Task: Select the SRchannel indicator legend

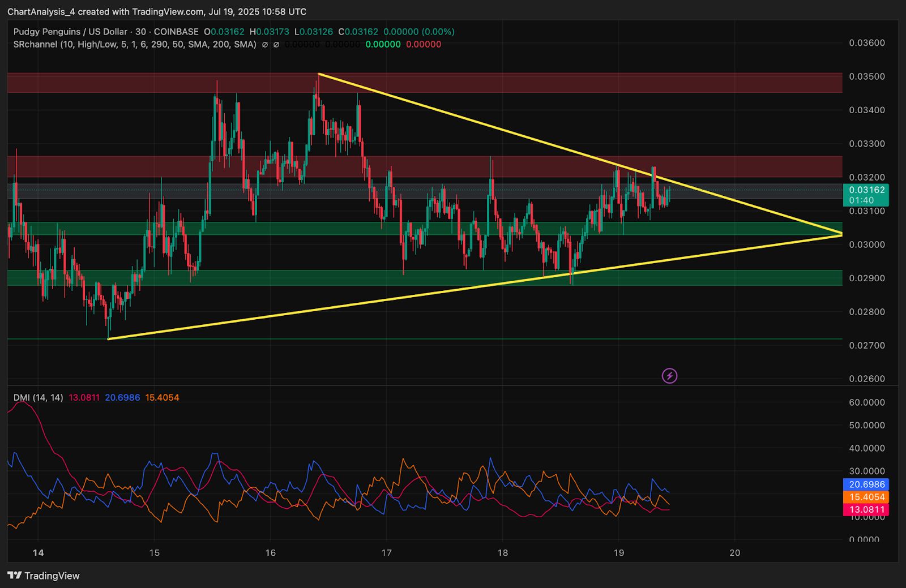Action: coord(135,44)
